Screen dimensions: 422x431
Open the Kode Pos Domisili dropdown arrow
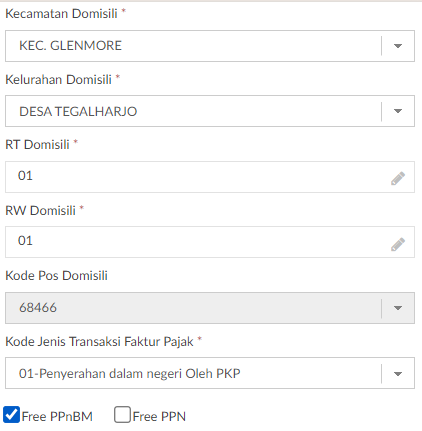pos(398,308)
